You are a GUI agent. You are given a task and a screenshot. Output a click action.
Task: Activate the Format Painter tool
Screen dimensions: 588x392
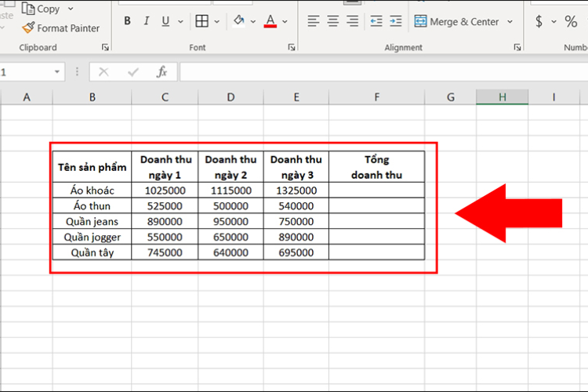point(60,28)
